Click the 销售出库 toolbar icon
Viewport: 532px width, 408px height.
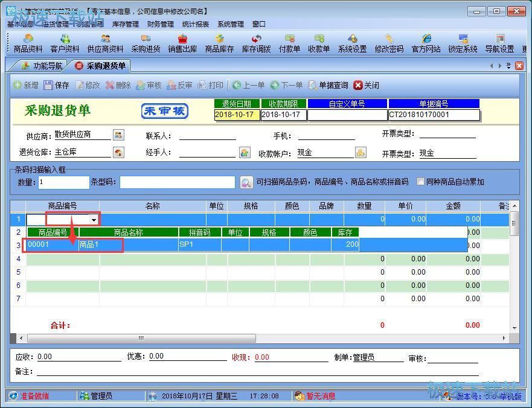[182, 43]
